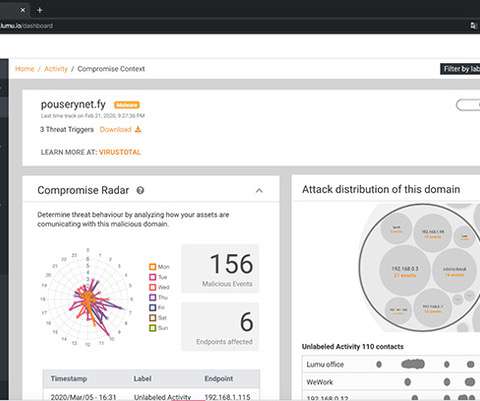
Task: Click 'Attack distribution of this domain' heading
Action: (x=381, y=189)
